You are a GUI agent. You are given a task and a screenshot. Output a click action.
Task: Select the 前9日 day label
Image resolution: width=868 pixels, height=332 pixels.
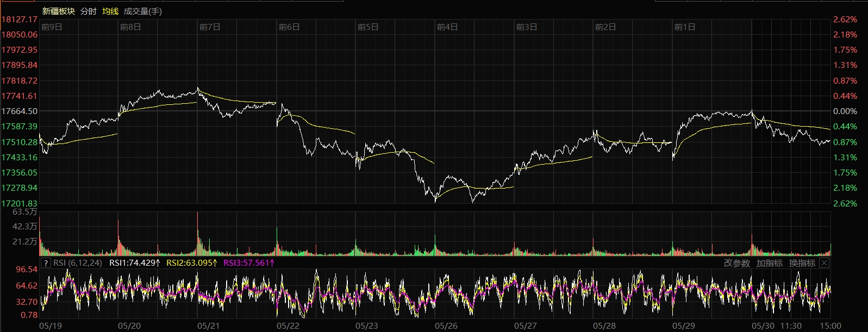pos(52,27)
